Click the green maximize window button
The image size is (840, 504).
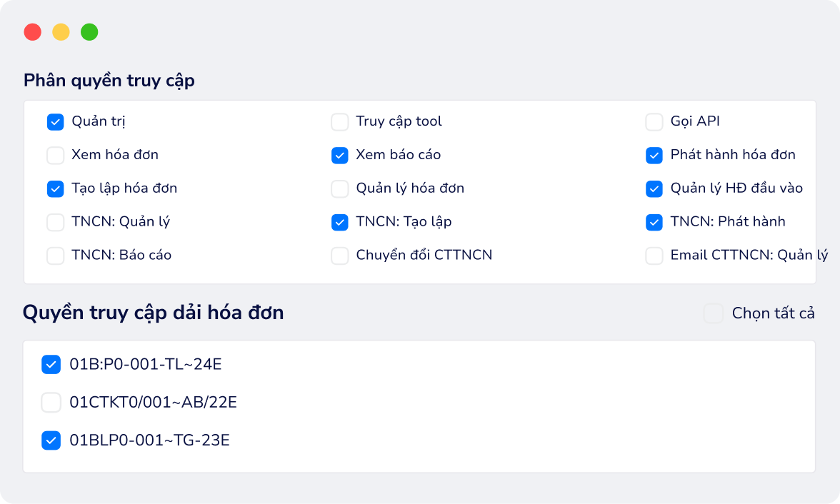tap(89, 32)
